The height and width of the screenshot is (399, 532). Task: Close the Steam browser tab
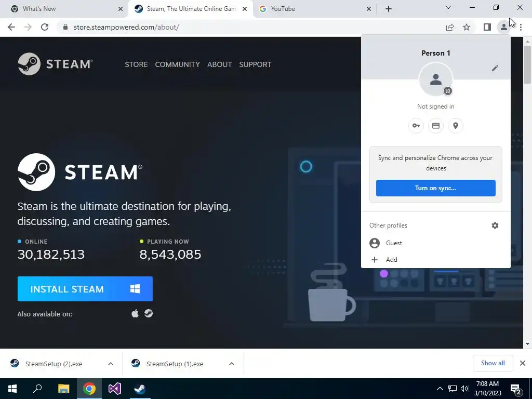pos(245,9)
